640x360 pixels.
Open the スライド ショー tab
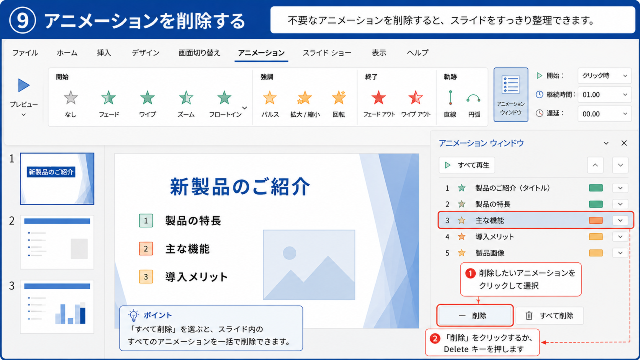point(327,53)
